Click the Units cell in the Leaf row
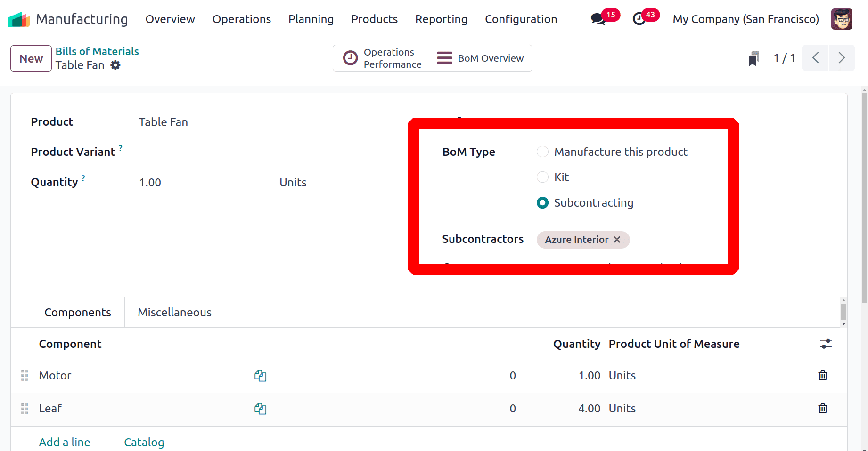 click(622, 409)
